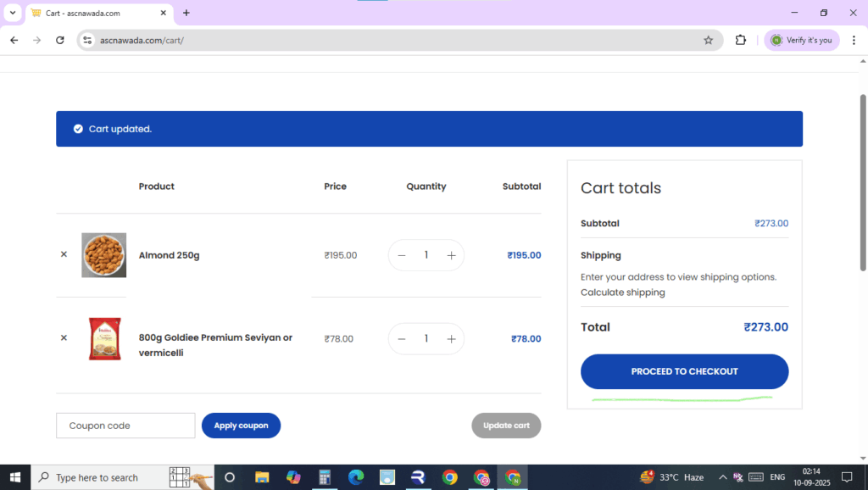This screenshot has height=490, width=868.
Task: Open Almond 250g product link
Action: (x=169, y=255)
